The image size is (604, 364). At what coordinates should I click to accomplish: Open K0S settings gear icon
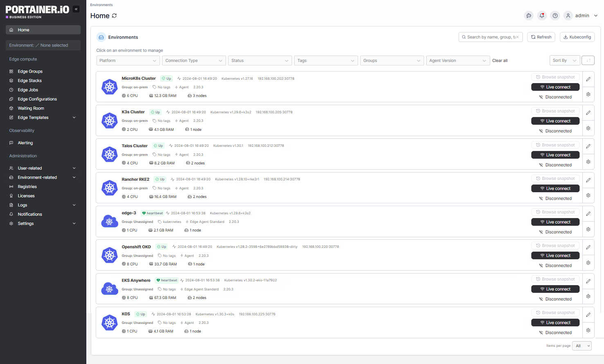[x=588, y=330]
